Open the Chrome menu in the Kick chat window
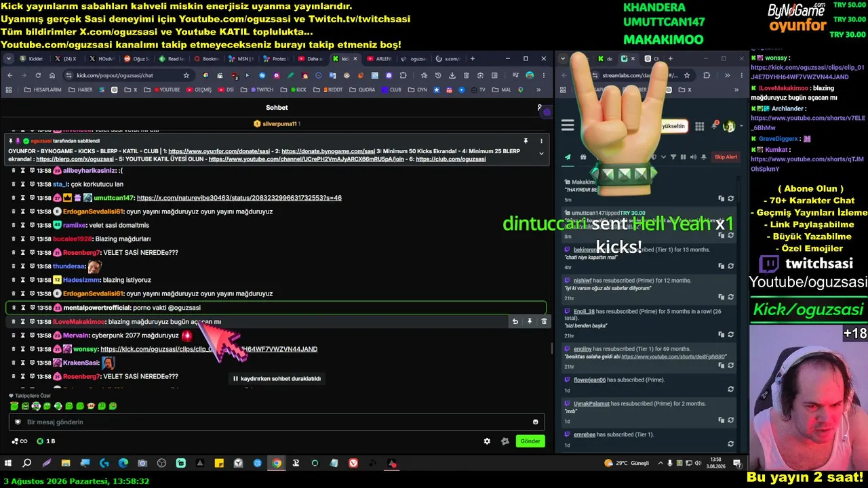The image size is (868, 488). click(x=544, y=75)
